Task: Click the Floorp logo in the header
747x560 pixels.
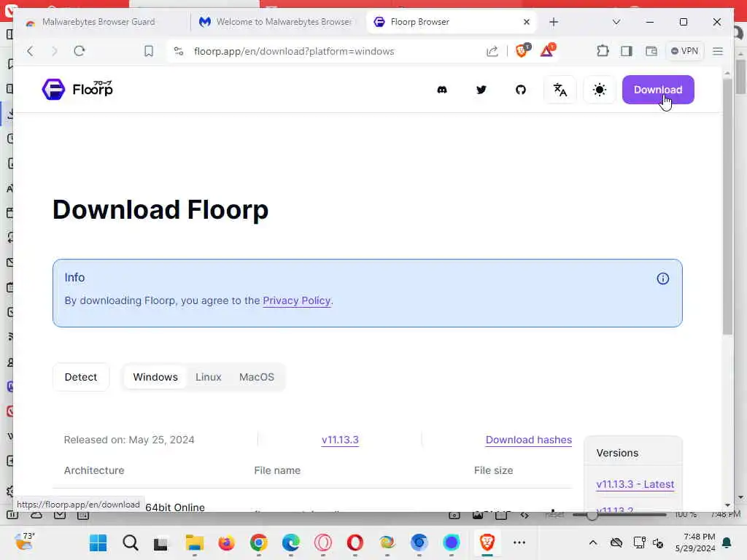Action: (77, 89)
